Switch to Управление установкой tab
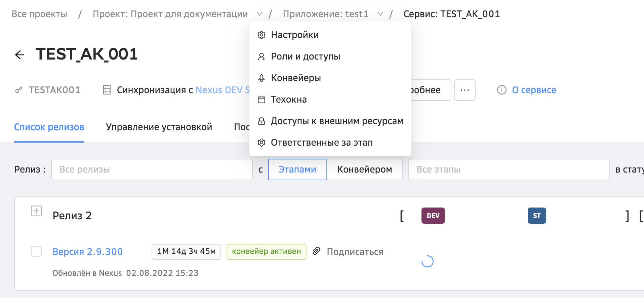Screen dimensions: 644x298 159,127
